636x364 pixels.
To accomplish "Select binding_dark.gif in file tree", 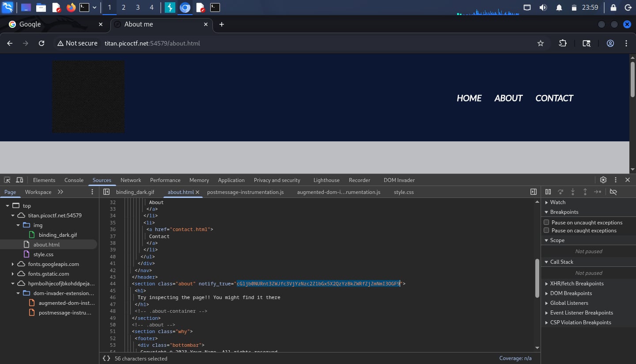I will click(58, 235).
